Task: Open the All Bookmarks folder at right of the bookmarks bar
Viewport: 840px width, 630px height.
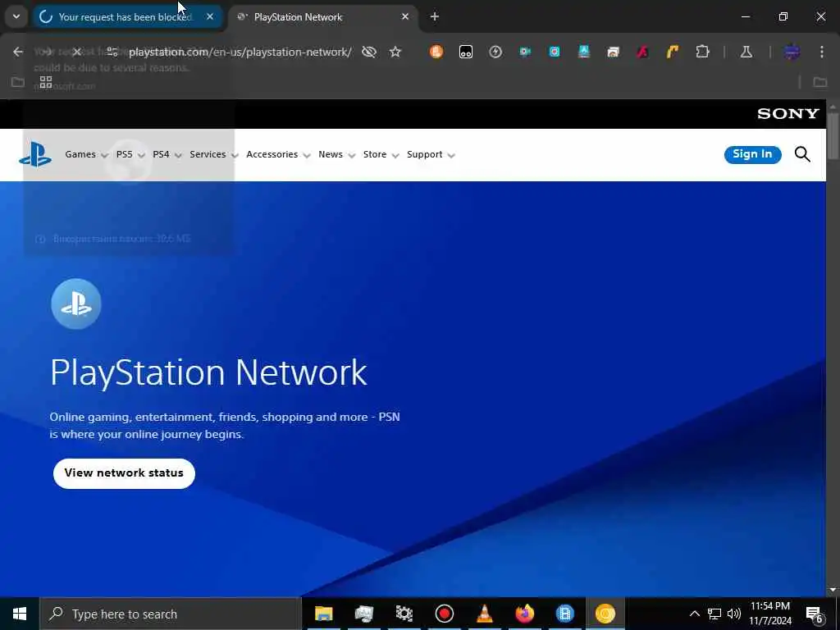Action: pos(819,82)
